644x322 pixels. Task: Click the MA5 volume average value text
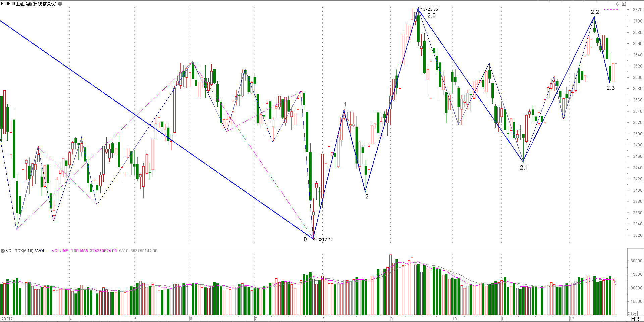98,251
